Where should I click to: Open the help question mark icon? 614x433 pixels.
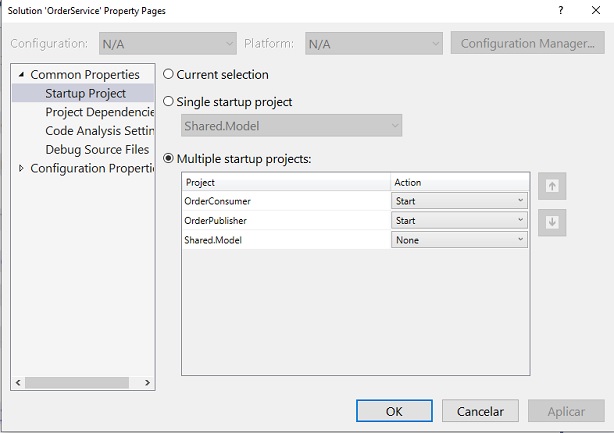pyautogui.click(x=561, y=10)
